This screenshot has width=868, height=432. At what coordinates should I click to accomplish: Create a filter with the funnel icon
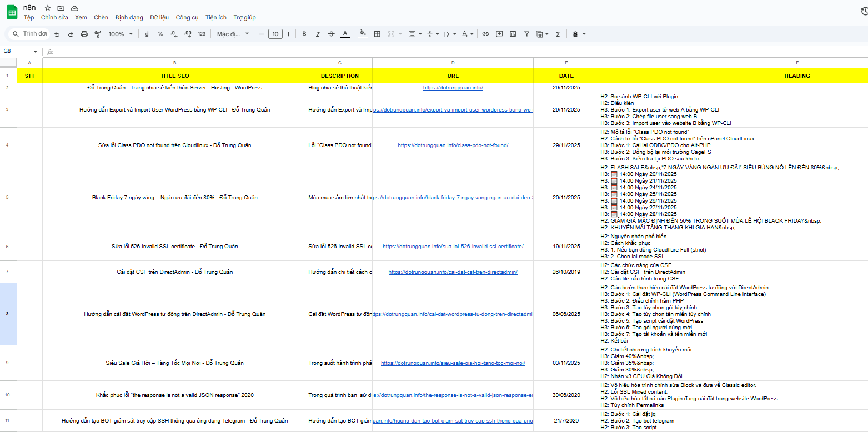pos(526,34)
